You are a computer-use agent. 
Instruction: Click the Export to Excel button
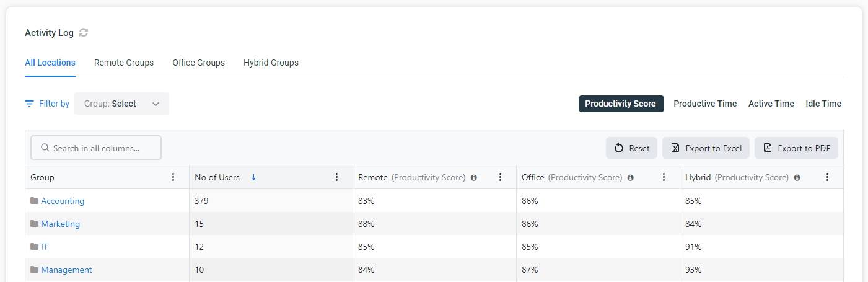click(706, 148)
